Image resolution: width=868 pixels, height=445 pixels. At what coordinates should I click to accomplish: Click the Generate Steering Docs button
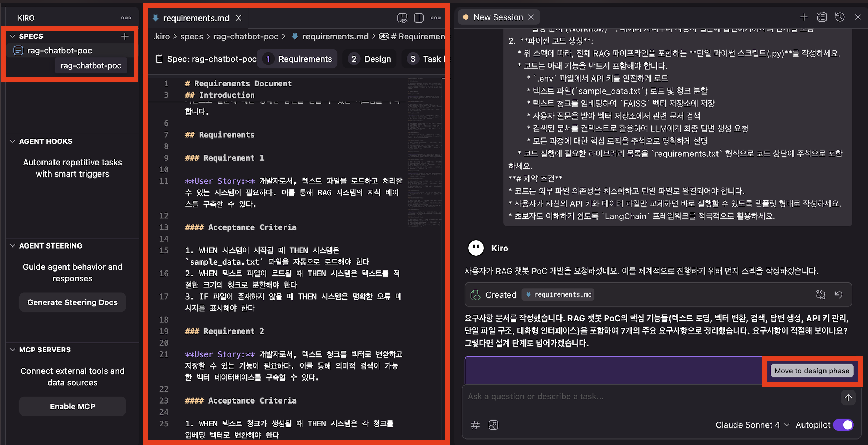pos(72,302)
